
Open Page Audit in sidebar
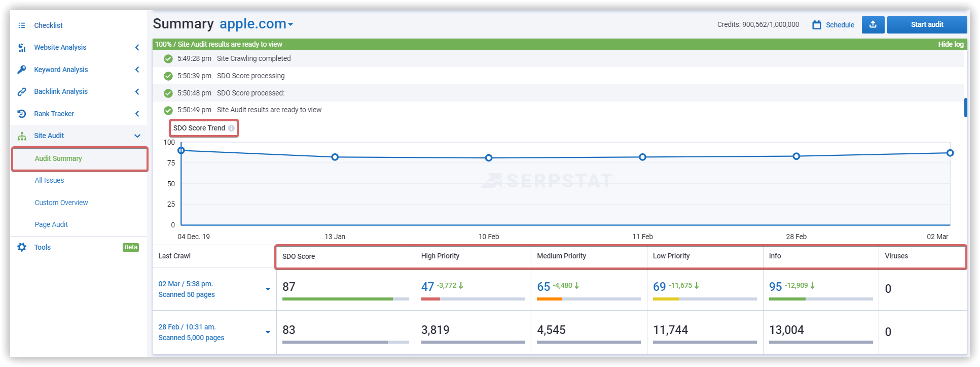coord(51,224)
